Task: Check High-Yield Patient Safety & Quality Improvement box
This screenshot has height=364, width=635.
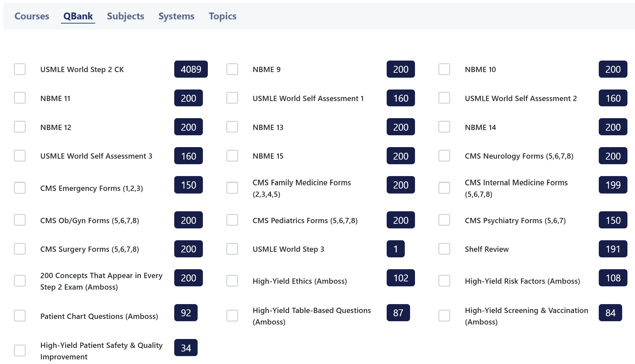Action: pyautogui.click(x=20, y=351)
